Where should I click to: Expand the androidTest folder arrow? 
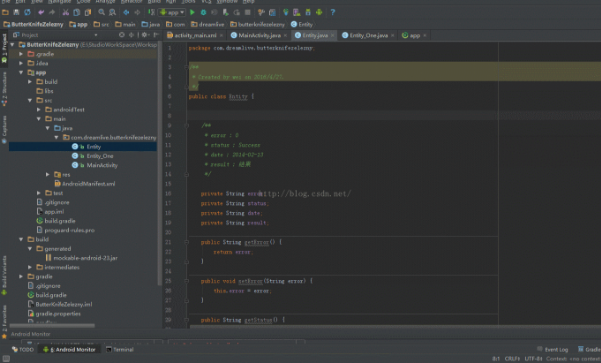pyautogui.click(x=39, y=110)
